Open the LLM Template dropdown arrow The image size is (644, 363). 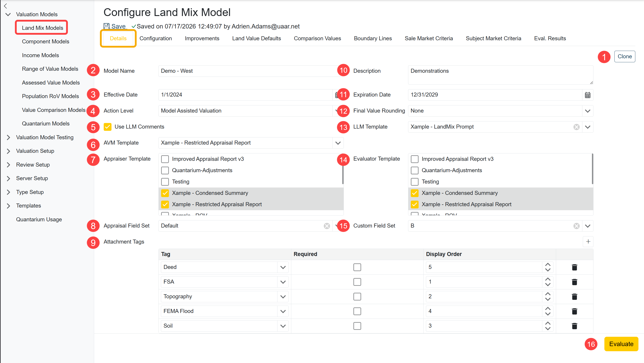point(587,127)
